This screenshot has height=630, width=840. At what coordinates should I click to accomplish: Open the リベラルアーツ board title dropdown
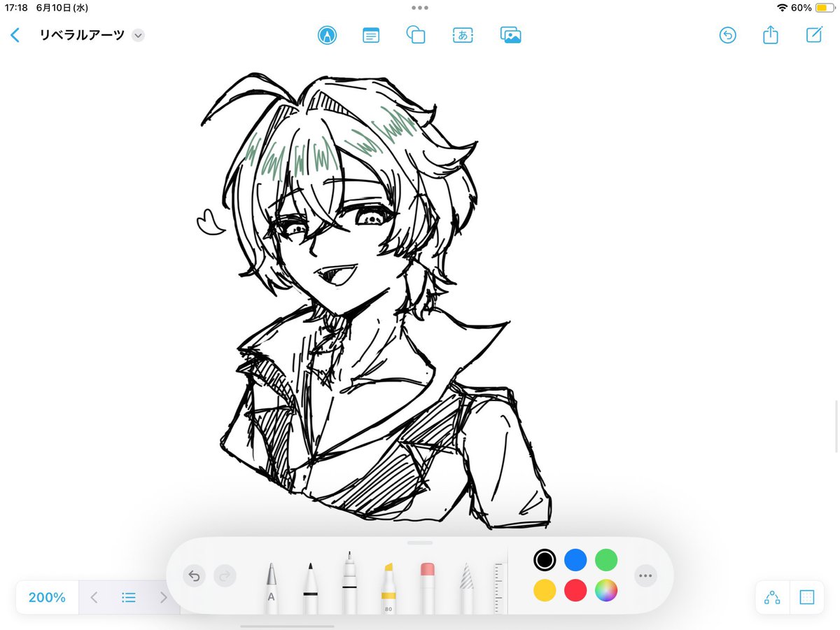[x=138, y=35]
